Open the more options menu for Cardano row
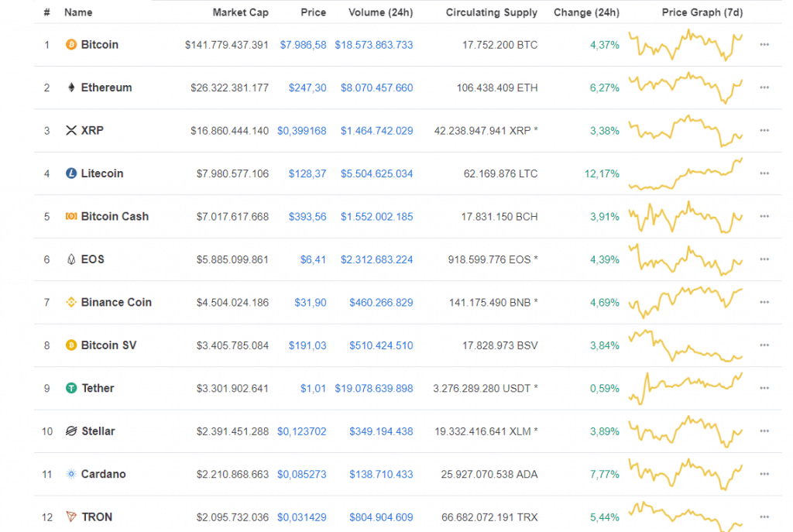This screenshot has width=793, height=532. tap(764, 475)
